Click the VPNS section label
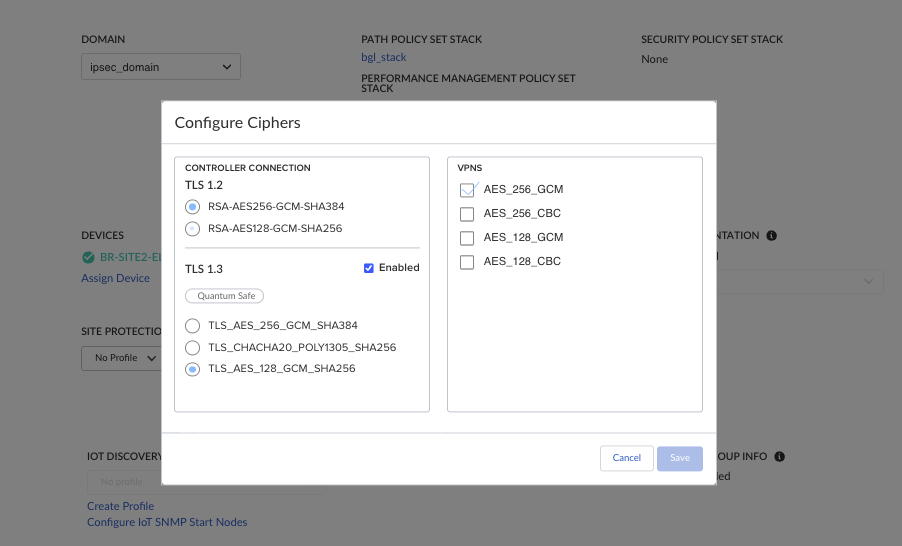Screen dimensions: 902x546 pyautogui.click(x=469, y=168)
